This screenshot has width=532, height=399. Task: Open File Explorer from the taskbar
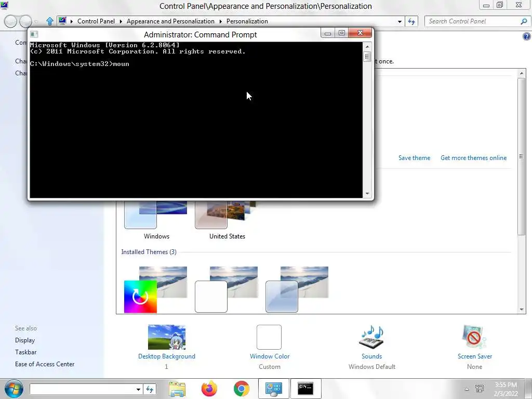(x=177, y=389)
